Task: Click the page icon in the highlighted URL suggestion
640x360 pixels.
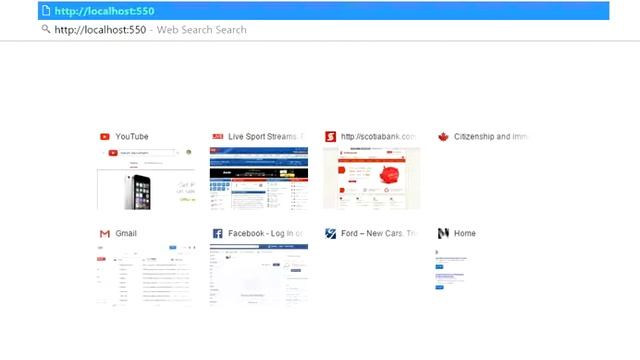Action: coord(46,11)
